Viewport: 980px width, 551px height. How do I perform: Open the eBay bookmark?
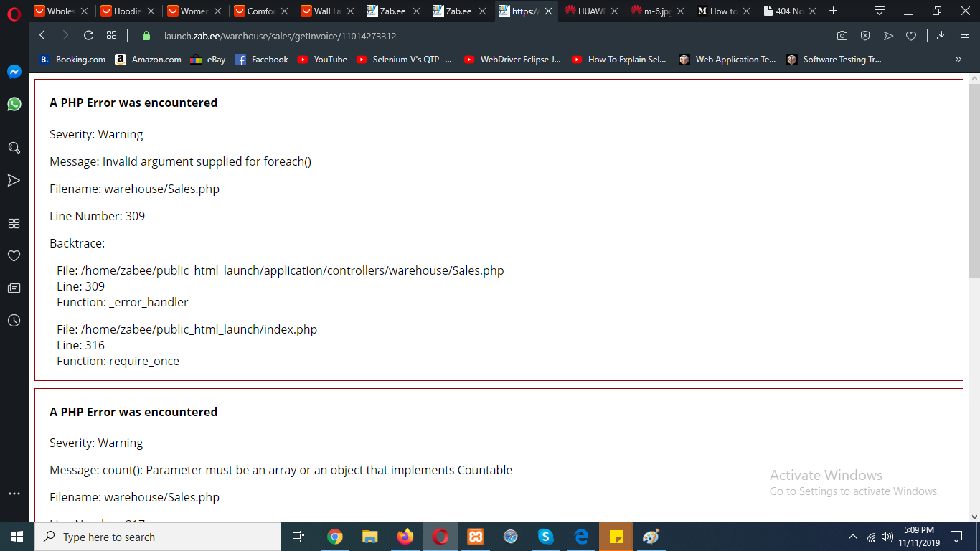[208, 60]
